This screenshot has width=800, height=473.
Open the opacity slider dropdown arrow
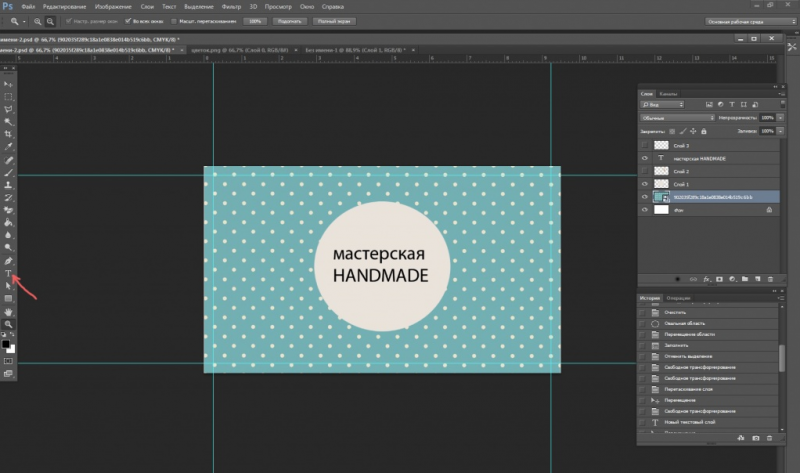(x=779, y=117)
